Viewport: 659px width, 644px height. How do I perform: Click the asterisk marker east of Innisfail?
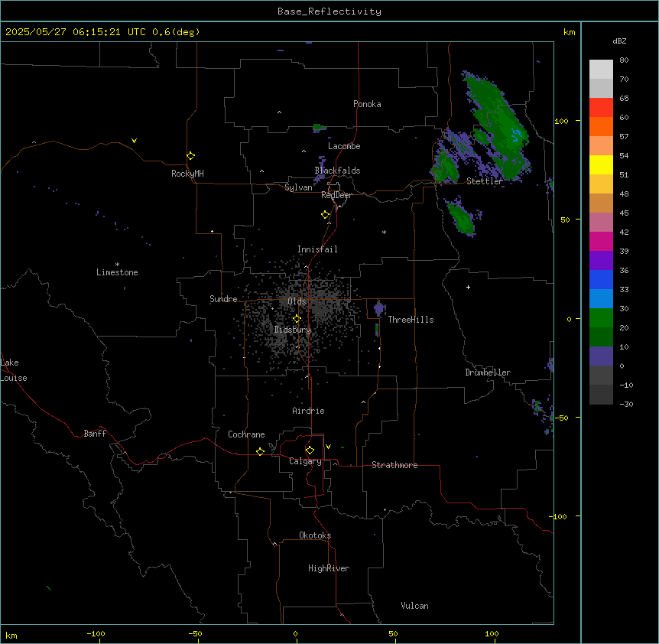(384, 232)
